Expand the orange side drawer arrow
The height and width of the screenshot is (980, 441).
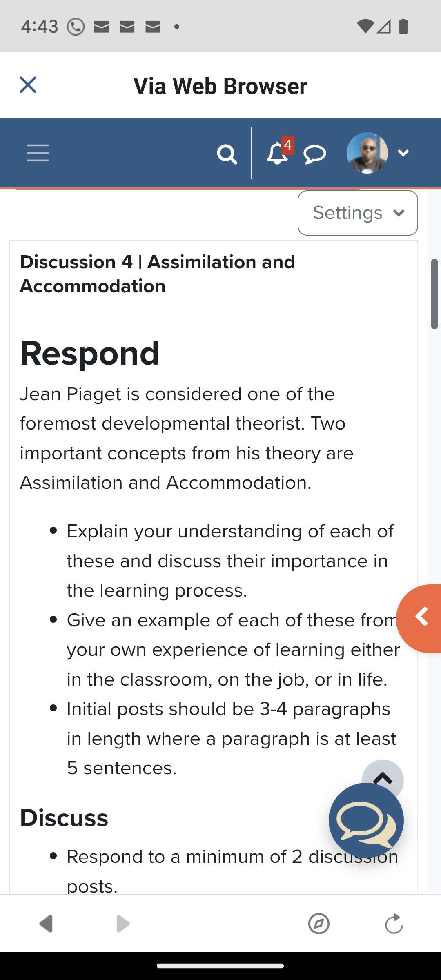tap(420, 618)
